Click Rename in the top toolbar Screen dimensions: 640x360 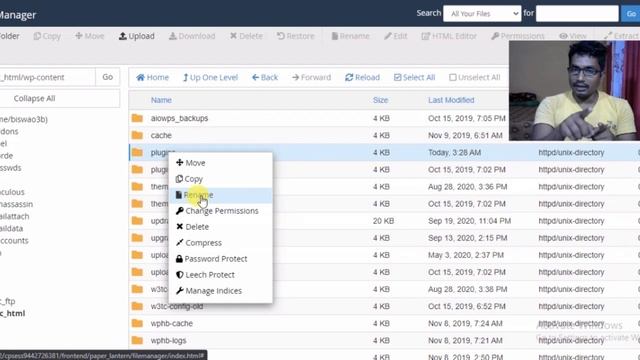pos(350,36)
